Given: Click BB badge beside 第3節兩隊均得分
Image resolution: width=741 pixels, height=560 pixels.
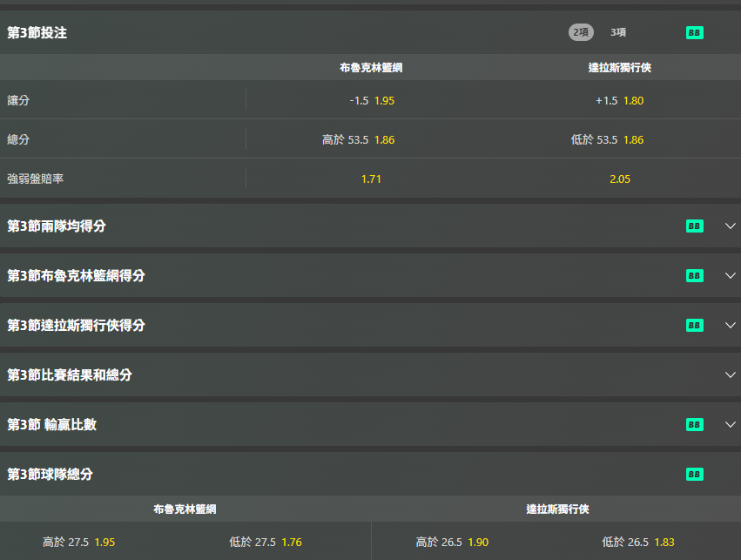Looking at the screenshot, I should 694,226.
